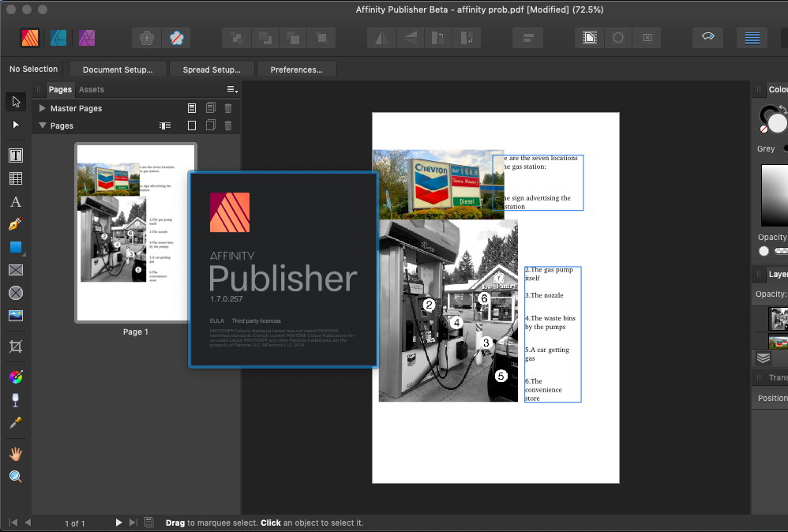The height and width of the screenshot is (532, 788).
Task: Select the Chevron sign photo on the page
Action: pyautogui.click(x=437, y=185)
